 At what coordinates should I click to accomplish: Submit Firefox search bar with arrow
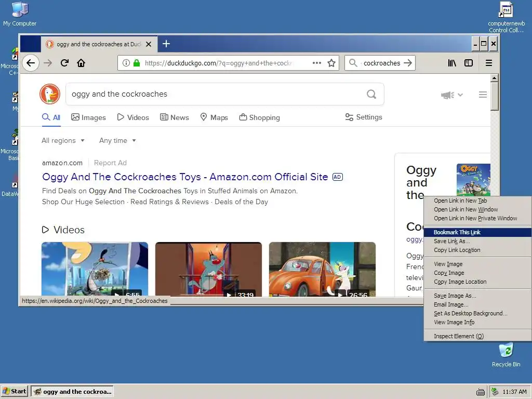pyautogui.click(x=408, y=63)
